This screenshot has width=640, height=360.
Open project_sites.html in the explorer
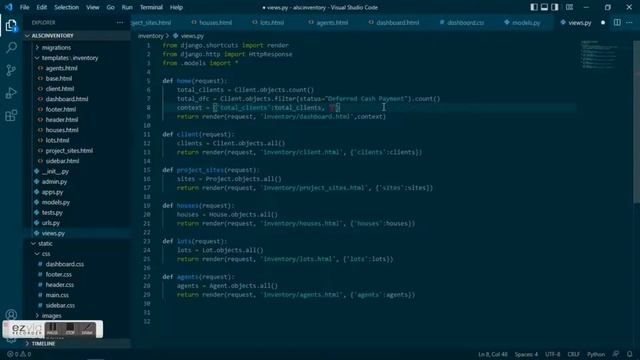tap(69, 151)
